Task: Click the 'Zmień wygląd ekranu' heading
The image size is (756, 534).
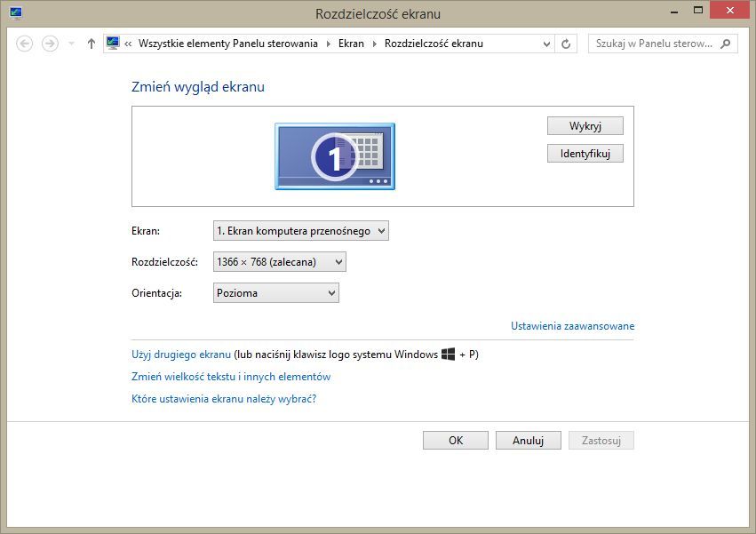Action: [x=198, y=87]
